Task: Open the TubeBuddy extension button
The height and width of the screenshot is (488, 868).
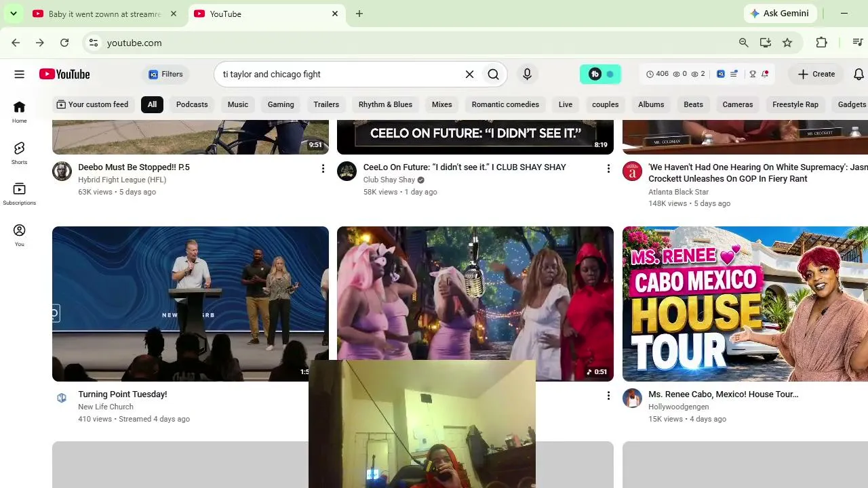Action: (x=601, y=75)
